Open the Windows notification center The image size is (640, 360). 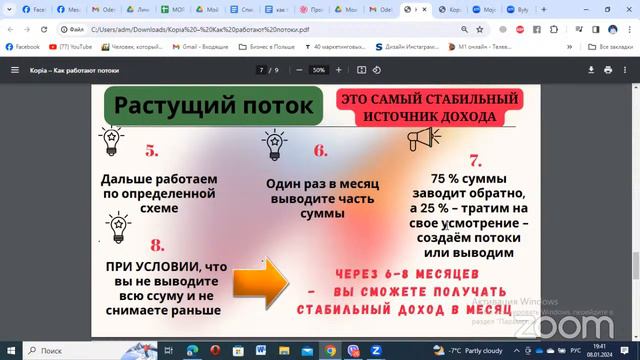pos(624,351)
